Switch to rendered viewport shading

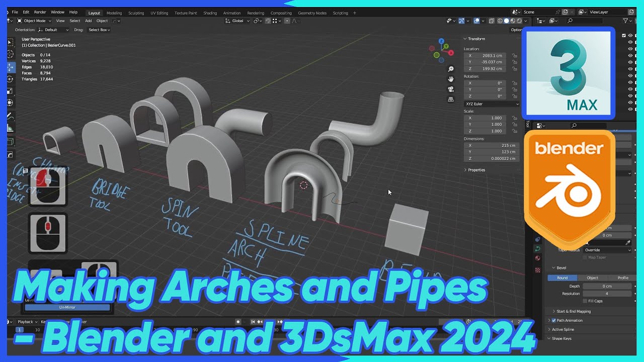coord(520,21)
